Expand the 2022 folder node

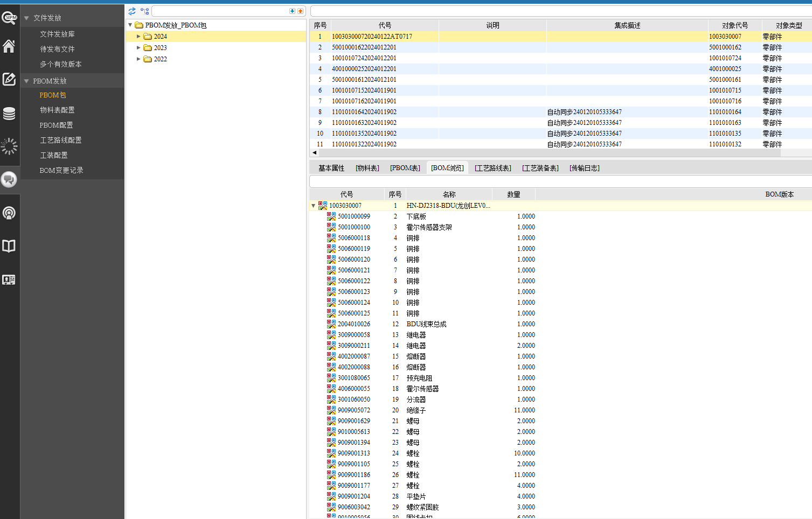point(138,59)
